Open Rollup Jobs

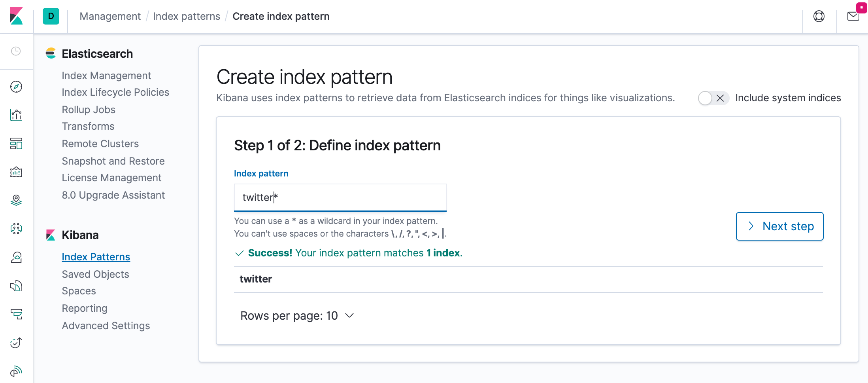[x=89, y=110]
